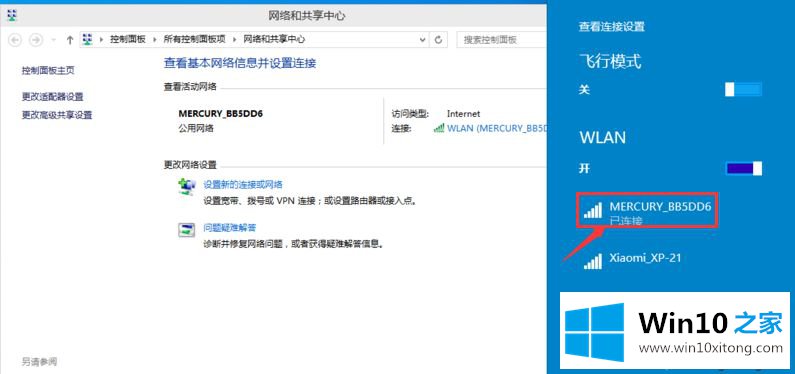Screen dimensions: 795x374
Task: Open 控制面板主页 link
Action: [x=48, y=70]
